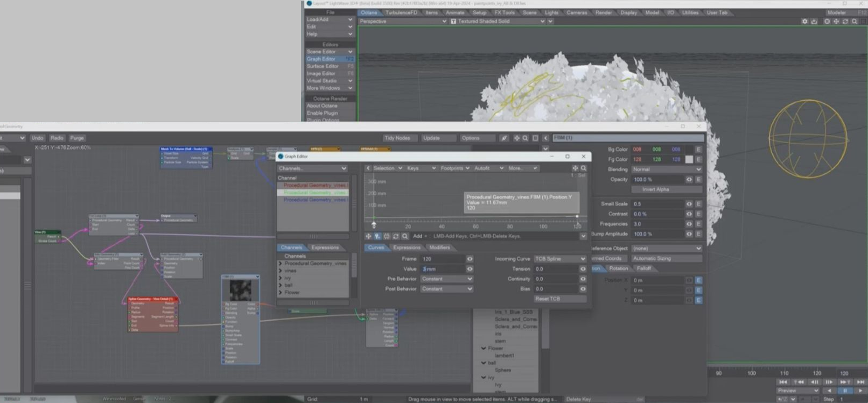Toggle the eye button next to Frame field
This screenshot has height=403, width=868.
click(x=470, y=259)
